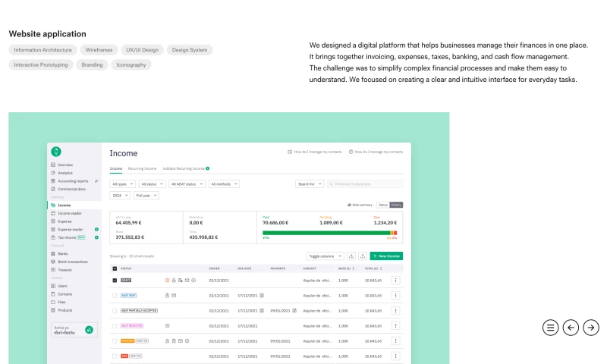Open three-dot menu of DRAFT row
607x364 pixels.
[x=395, y=281]
